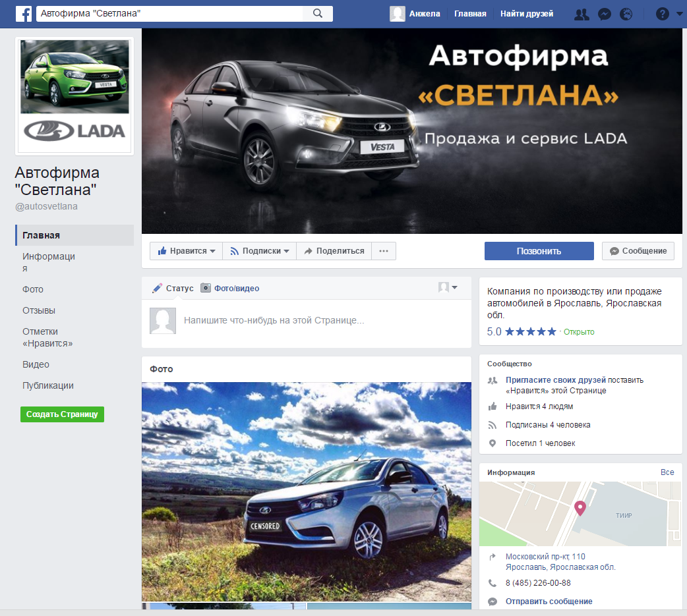Screen dimensions: 687x616
Task: Open the Нравится dropdown button
Action: pos(186,251)
